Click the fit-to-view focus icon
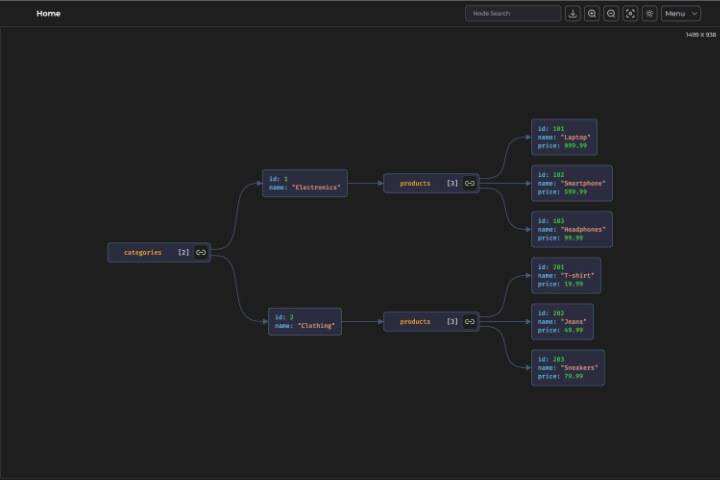Screen dimensions: 720x480 [630, 14]
